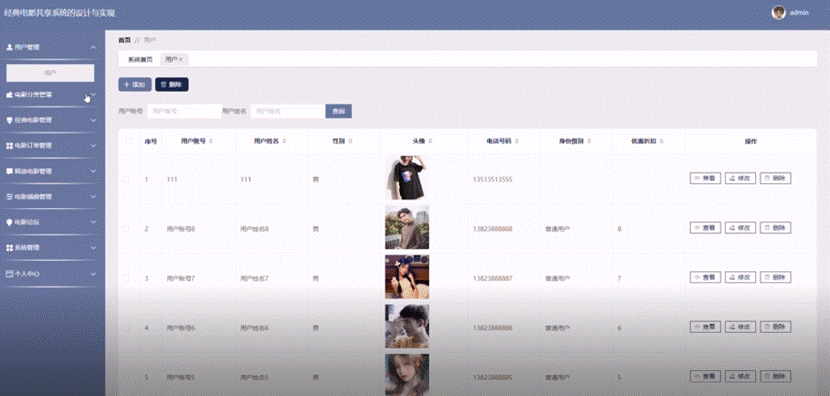Expand 电影分类管理 menu chevron
The image size is (830, 396).
point(93,95)
